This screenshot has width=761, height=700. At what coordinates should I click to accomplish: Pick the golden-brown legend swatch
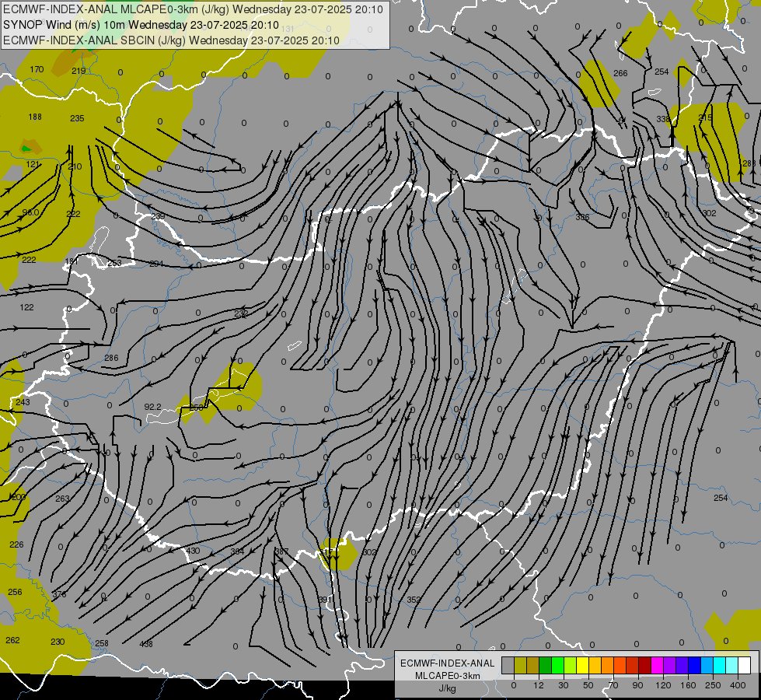coord(533,666)
